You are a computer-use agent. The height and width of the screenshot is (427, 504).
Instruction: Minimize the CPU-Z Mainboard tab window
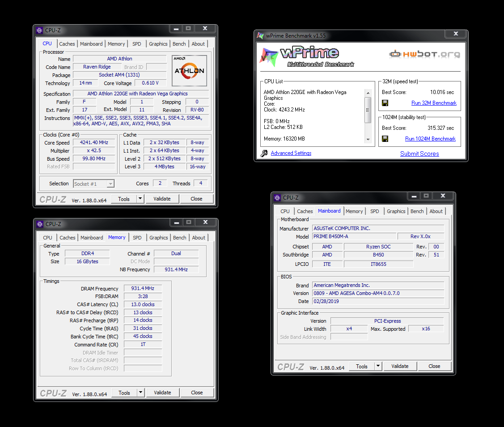click(414, 196)
